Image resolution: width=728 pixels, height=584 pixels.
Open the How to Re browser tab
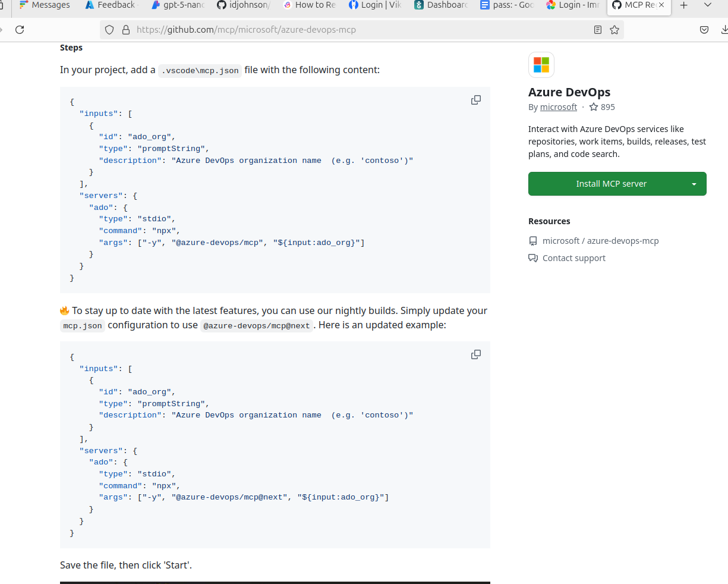(x=310, y=5)
